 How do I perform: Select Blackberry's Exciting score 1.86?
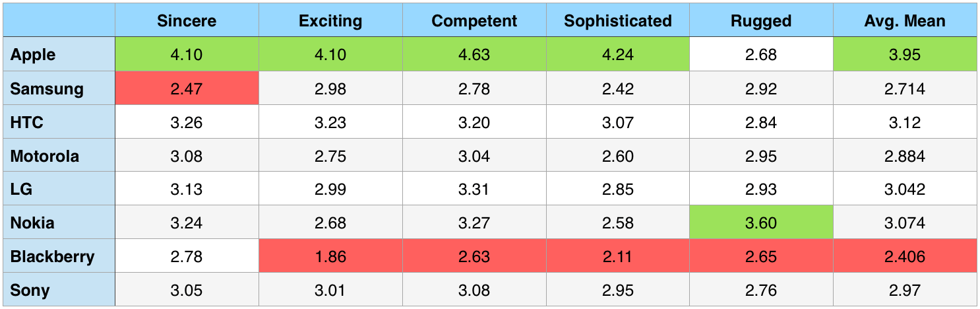coord(330,256)
